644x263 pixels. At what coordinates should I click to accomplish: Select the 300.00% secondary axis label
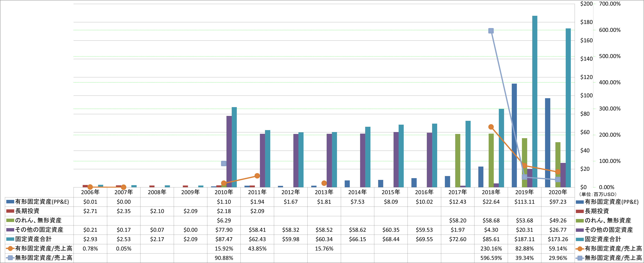[x=610, y=109]
